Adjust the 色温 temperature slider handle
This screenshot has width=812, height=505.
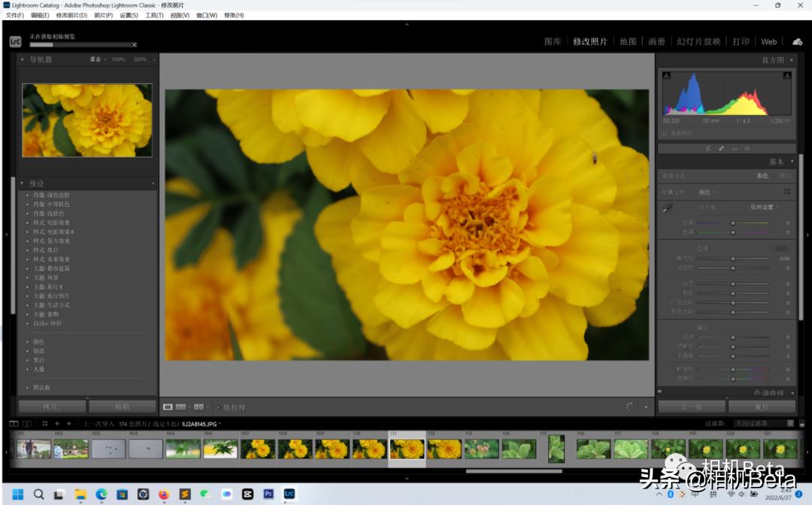[x=733, y=223]
